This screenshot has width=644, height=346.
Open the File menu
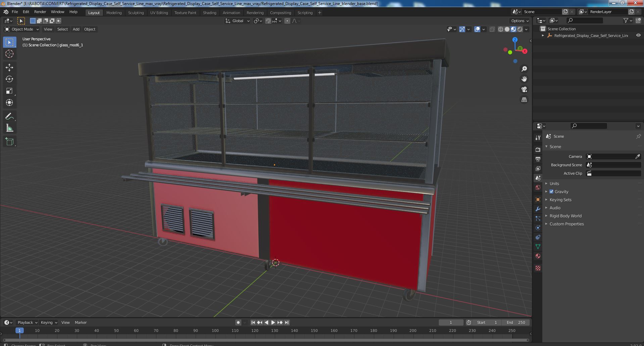pos(15,12)
